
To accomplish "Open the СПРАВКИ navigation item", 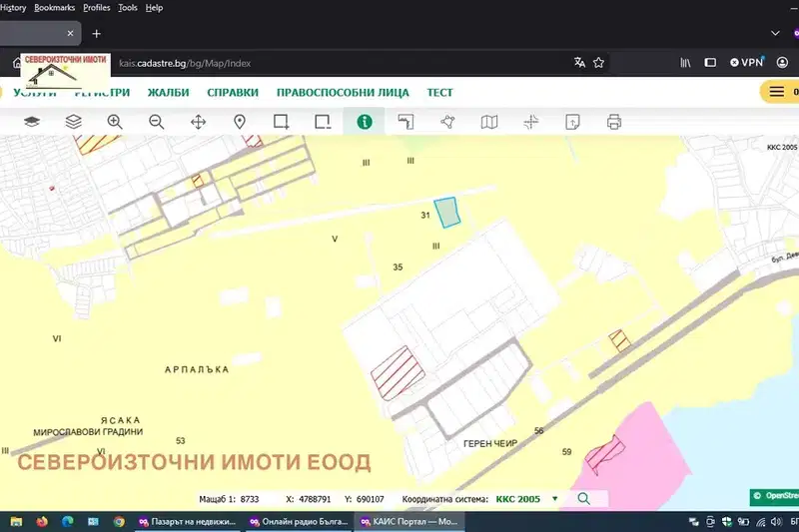I will tap(233, 93).
